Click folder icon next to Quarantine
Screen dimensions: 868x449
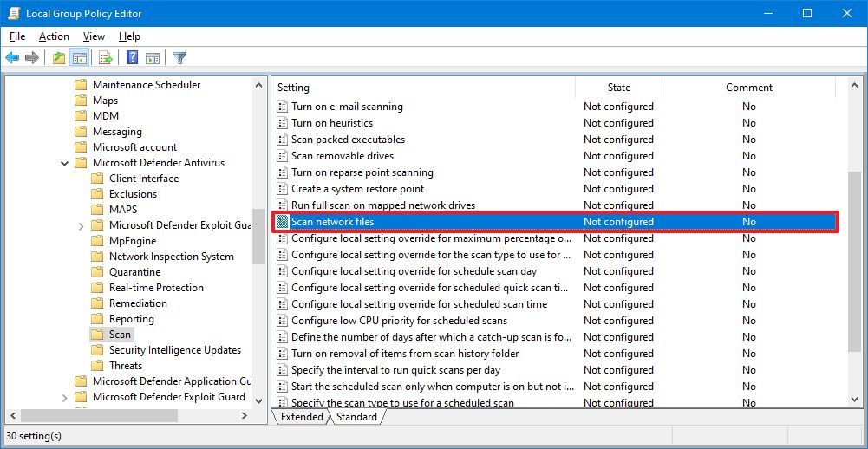click(97, 272)
